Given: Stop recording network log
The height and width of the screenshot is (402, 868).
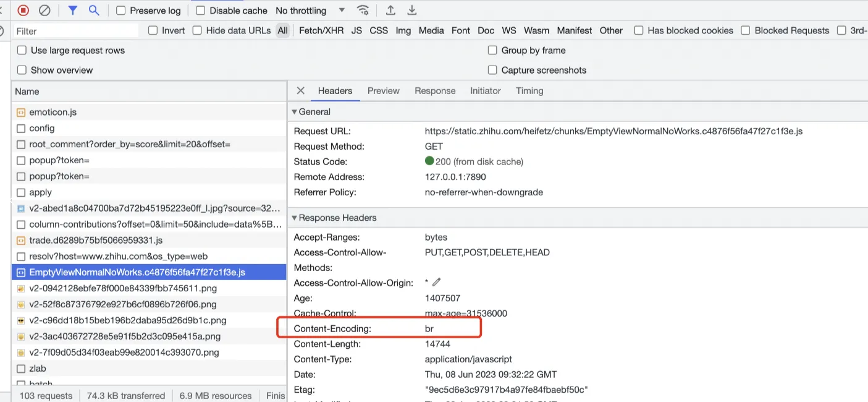Looking at the screenshot, I should (x=23, y=10).
